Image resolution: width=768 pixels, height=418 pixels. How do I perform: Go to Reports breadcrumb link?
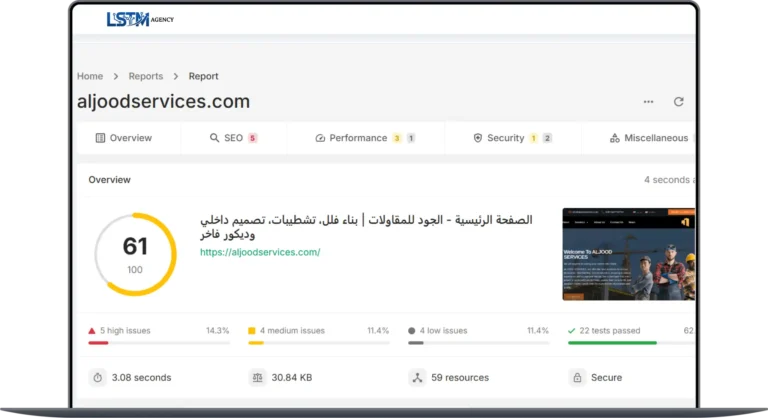pos(146,76)
